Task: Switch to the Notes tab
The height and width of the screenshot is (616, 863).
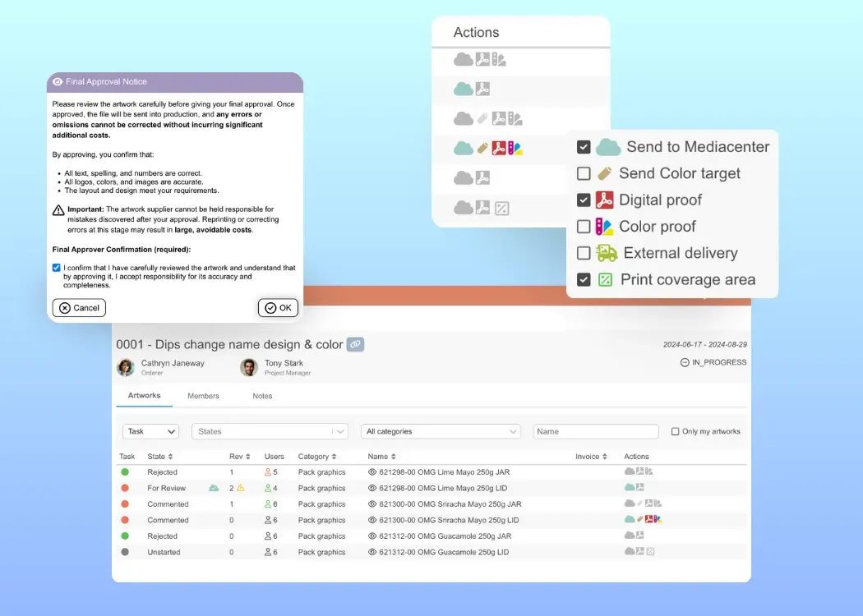Action: [262, 396]
